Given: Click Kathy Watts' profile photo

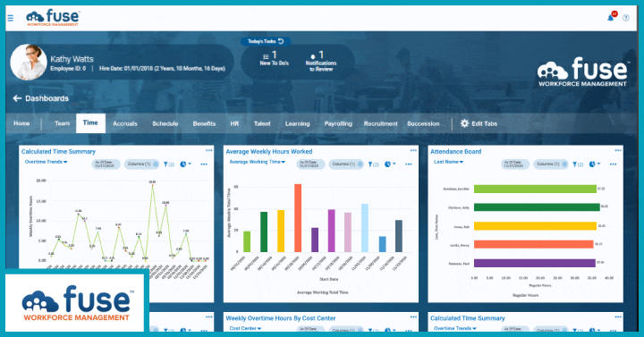Looking at the screenshot, I should tap(29, 63).
